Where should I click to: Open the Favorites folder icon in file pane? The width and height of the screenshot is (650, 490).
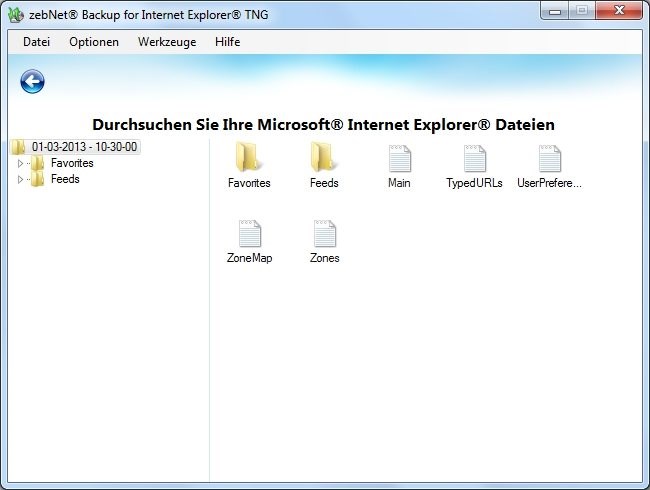click(x=248, y=157)
